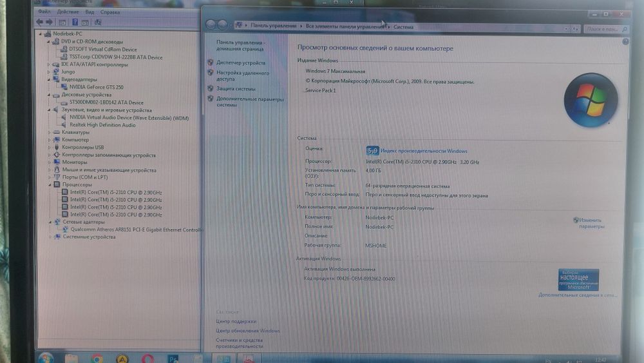Viewport: 644px width, 363px height.
Task: Open Центр поддержки link
Action: click(x=236, y=322)
